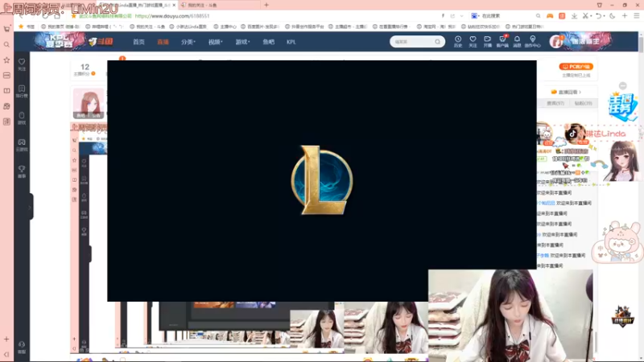Close the active Douyu live browser tab
The width and height of the screenshot is (644, 362).
click(174, 5)
